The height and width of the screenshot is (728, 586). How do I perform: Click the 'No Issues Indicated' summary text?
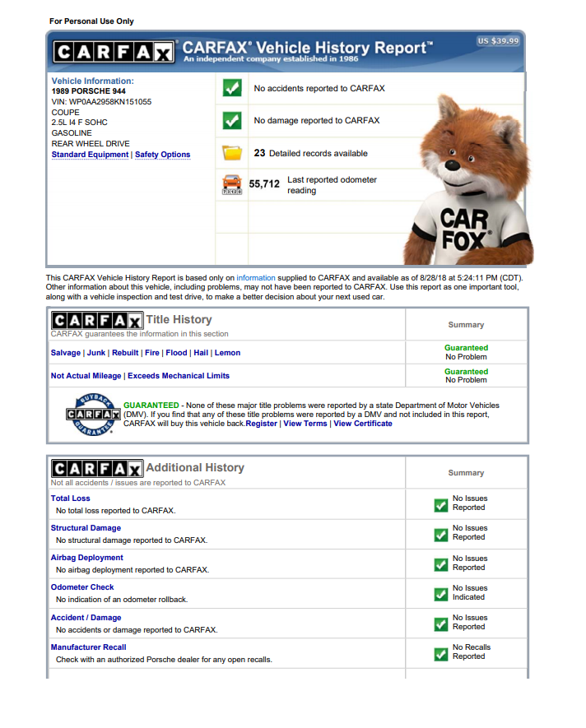(x=470, y=592)
